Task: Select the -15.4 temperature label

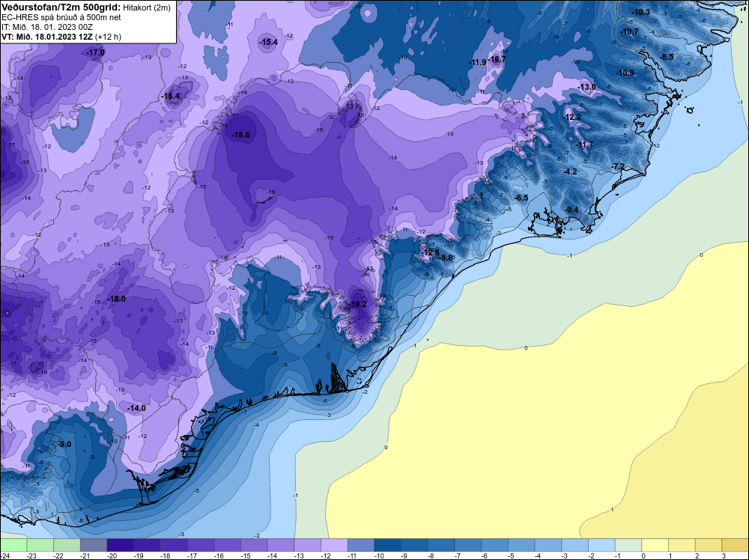Action: click(268, 42)
